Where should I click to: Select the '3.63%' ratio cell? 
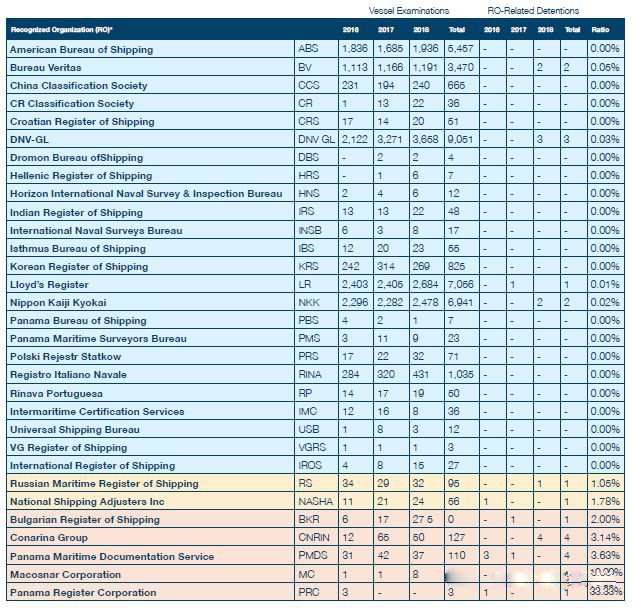(x=605, y=556)
